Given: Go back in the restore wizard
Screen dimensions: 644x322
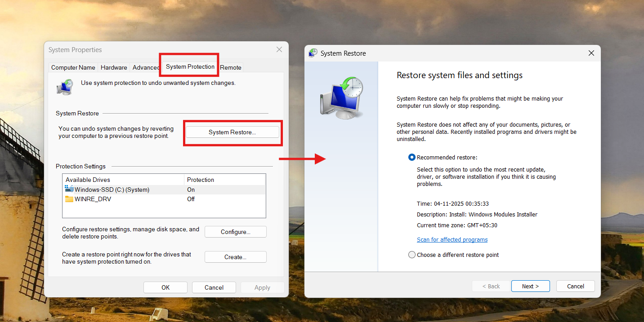Looking at the screenshot, I should point(491,286).
